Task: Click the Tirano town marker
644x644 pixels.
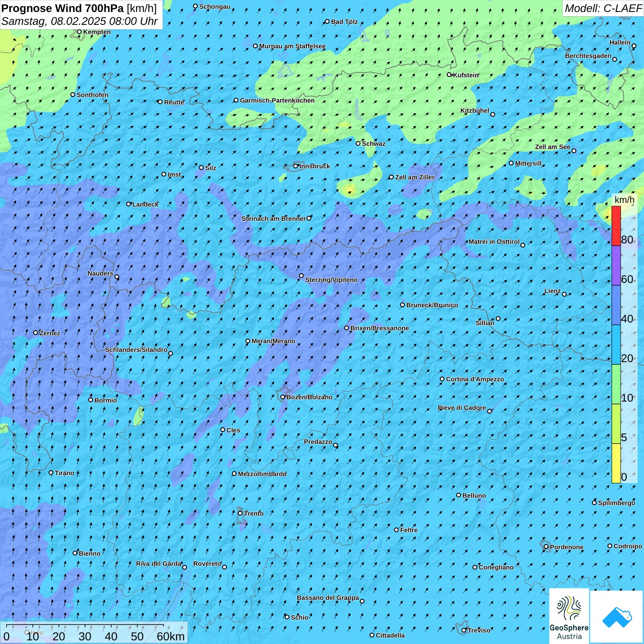Action: tap(51, 472)
